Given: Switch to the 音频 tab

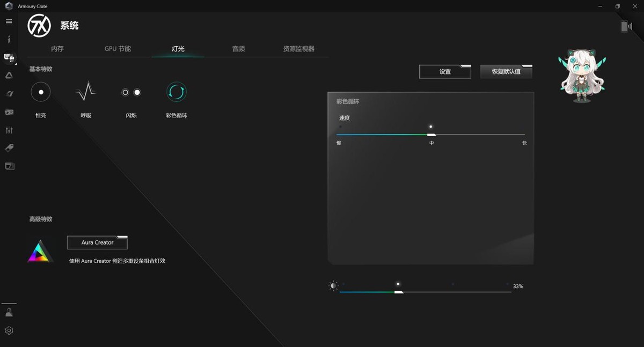Looking at the screenshot, I should [x=238, y=49].
